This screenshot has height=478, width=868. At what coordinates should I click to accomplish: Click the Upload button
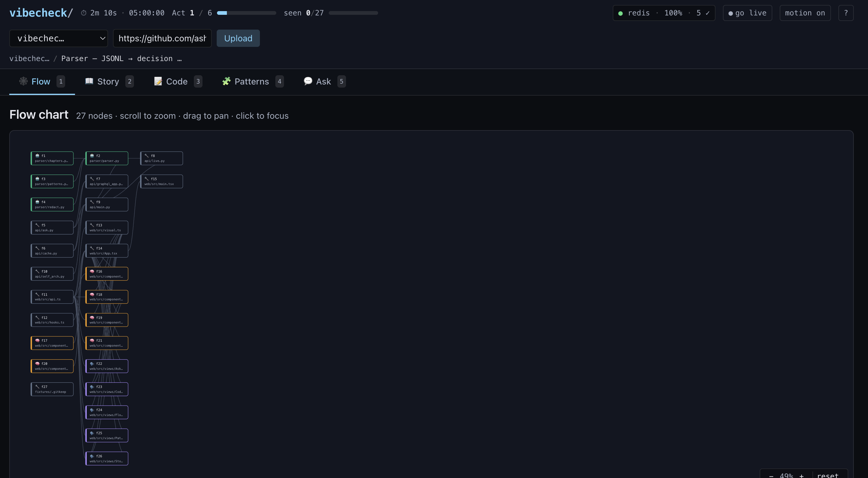click(x=238, y=38)
